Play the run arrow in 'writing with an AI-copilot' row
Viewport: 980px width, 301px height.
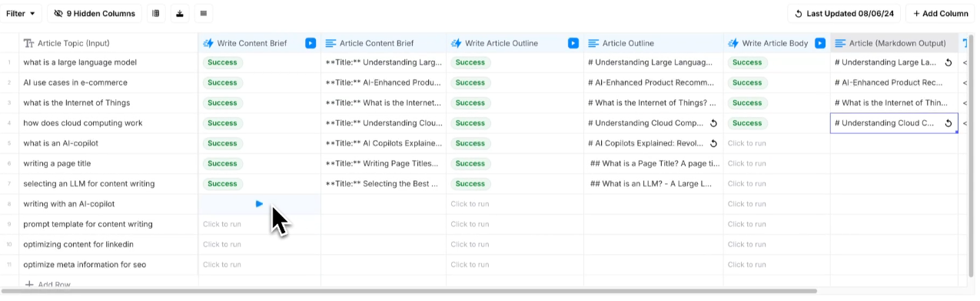tap(259, 204)
